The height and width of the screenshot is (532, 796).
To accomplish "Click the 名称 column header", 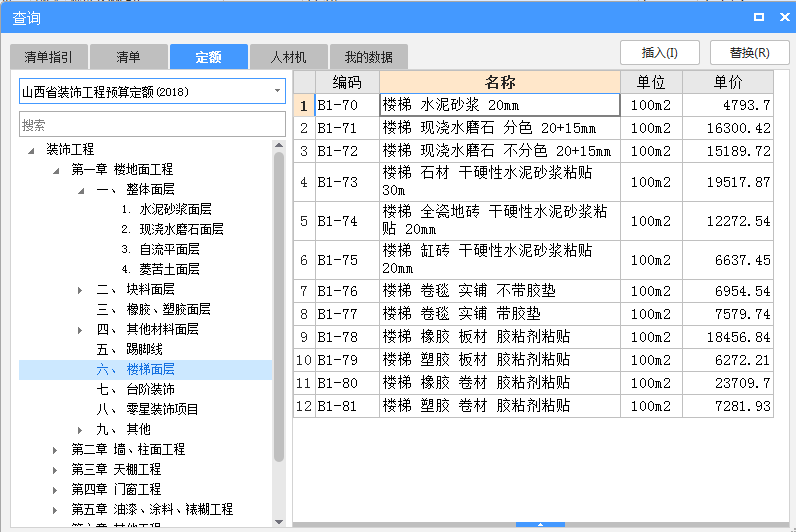I will [x=500, y=82].
